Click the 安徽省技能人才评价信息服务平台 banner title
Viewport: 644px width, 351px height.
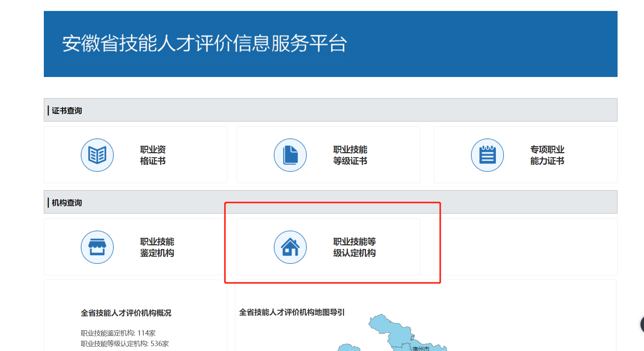point(204,43)
